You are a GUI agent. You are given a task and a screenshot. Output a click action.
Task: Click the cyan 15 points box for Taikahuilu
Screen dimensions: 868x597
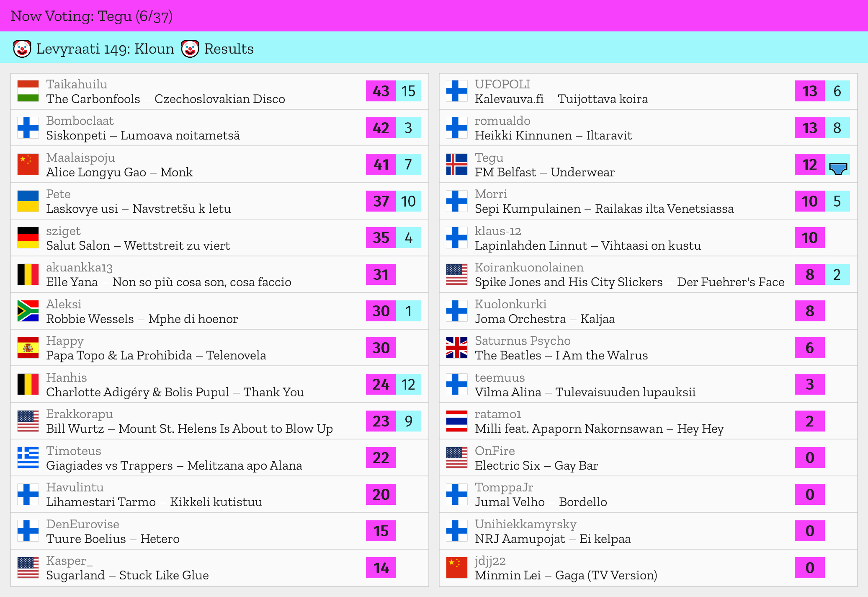[x=408, y=91]
